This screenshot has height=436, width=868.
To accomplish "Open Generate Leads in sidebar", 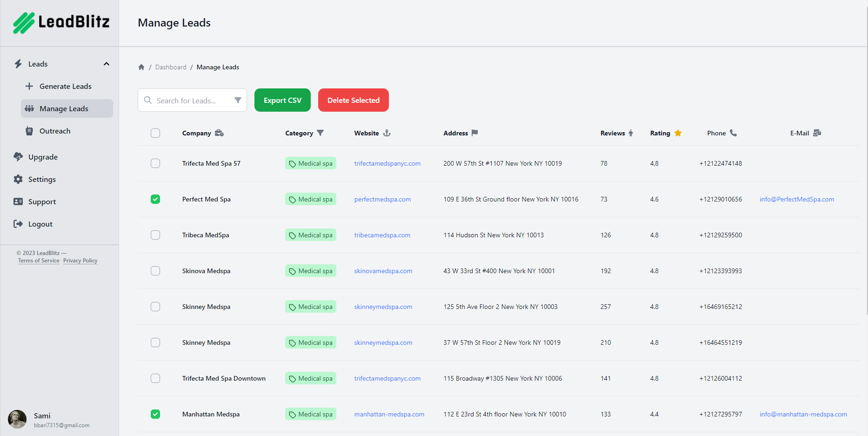I will click(67, 86).
